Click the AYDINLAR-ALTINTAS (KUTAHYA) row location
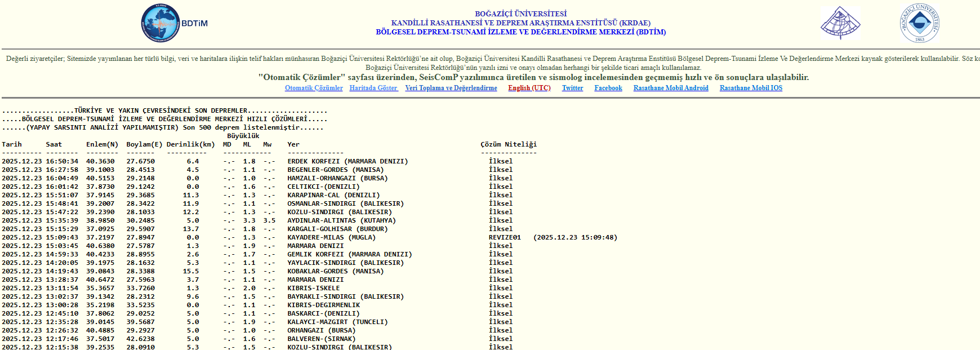980x350 pixels. tap(341, 220)
